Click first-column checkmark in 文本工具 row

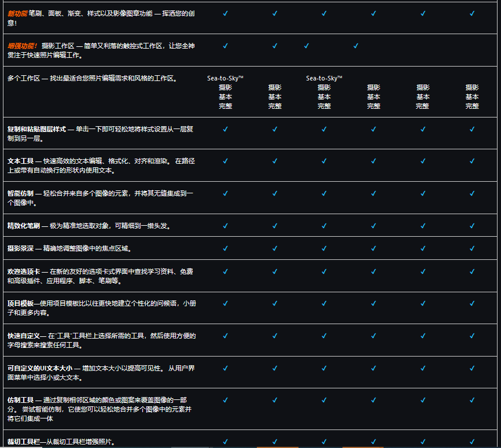click(225, 161)
